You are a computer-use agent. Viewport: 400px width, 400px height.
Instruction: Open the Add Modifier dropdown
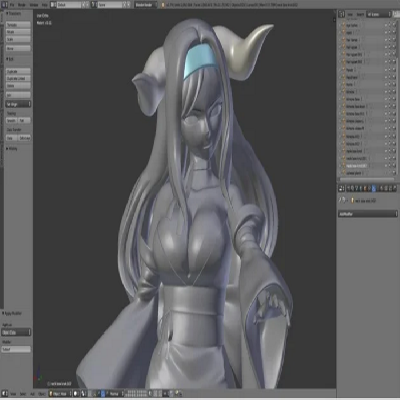click(368, 214)
